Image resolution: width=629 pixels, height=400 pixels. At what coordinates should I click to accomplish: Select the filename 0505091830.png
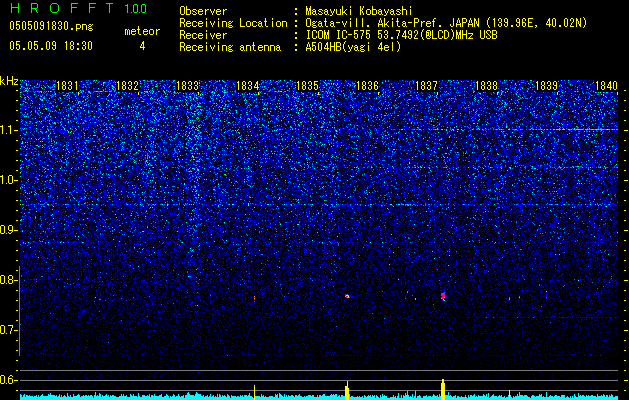[x=51, y=27]
